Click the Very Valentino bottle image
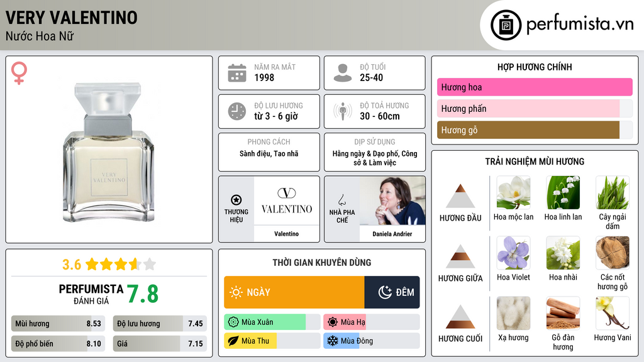644x362 pixels. [109, 152]
